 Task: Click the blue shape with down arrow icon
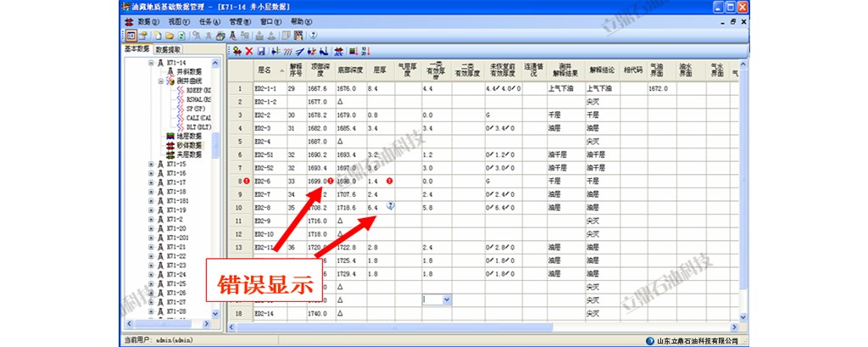[x=324, y=51]
